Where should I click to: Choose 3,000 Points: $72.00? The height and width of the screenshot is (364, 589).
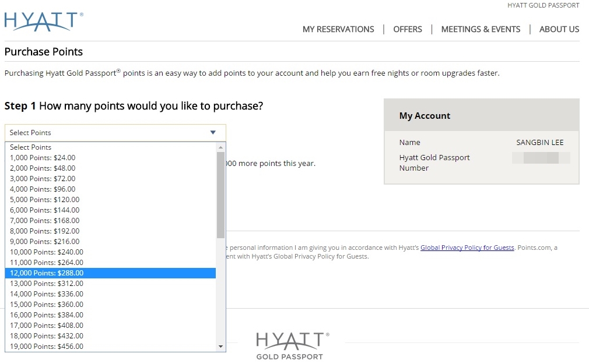point(110,179)
